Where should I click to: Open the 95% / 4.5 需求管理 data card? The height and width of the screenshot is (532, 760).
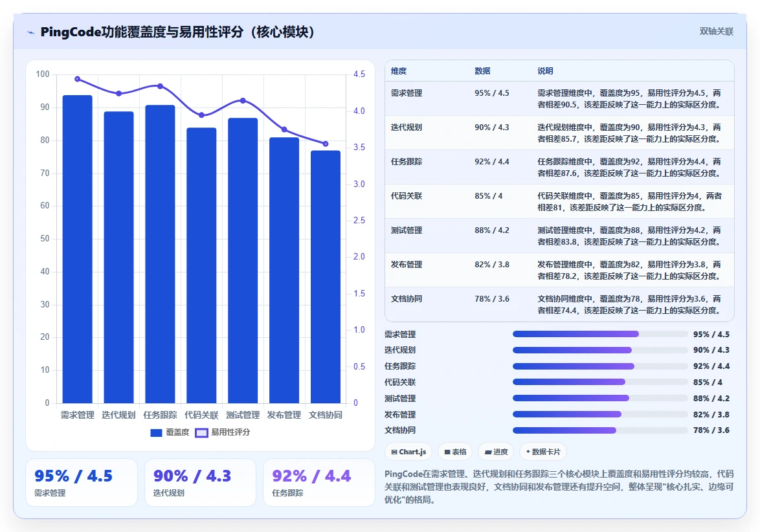point(82,483)
